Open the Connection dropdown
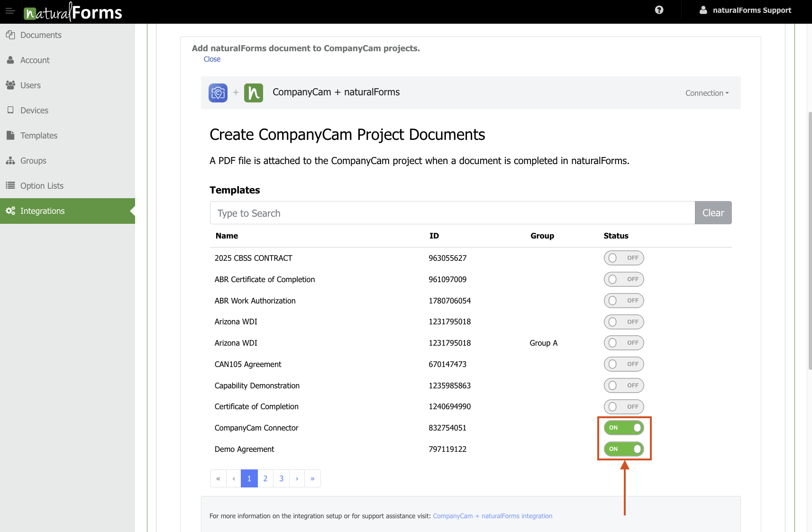 tap(707, 93)
